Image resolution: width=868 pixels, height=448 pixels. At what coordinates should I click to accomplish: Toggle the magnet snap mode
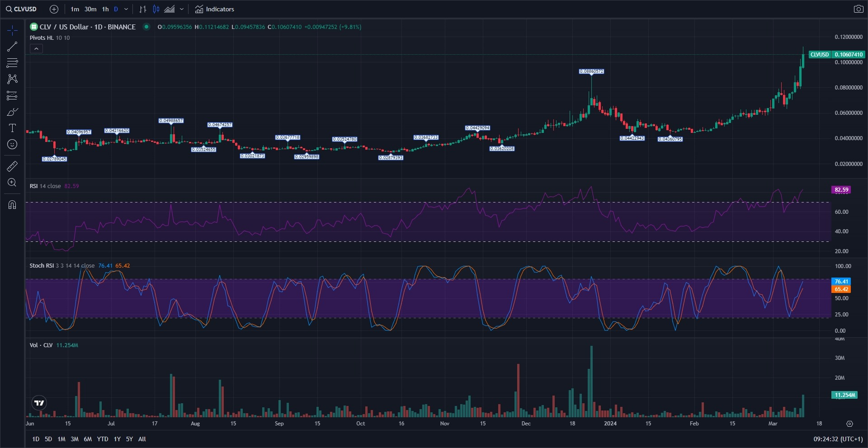12,205
